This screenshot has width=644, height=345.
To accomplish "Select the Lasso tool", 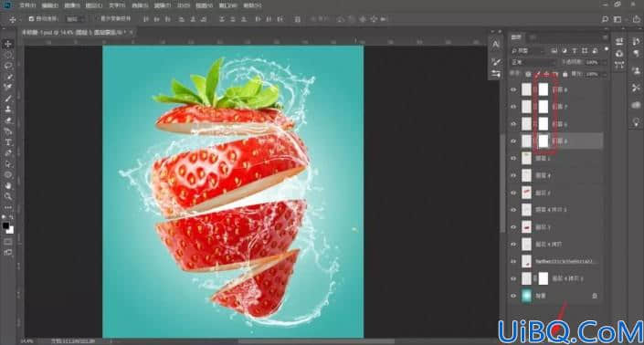I will [8, 66].
